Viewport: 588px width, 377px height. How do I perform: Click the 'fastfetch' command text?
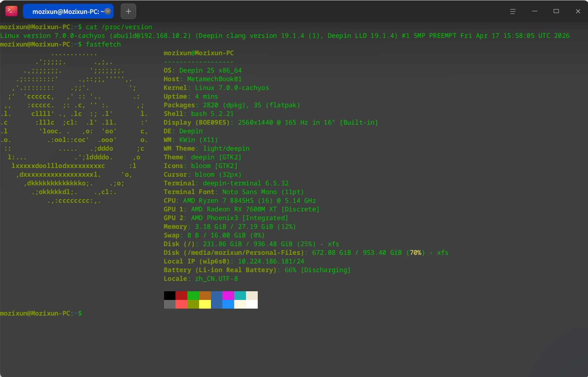(103, 44)
